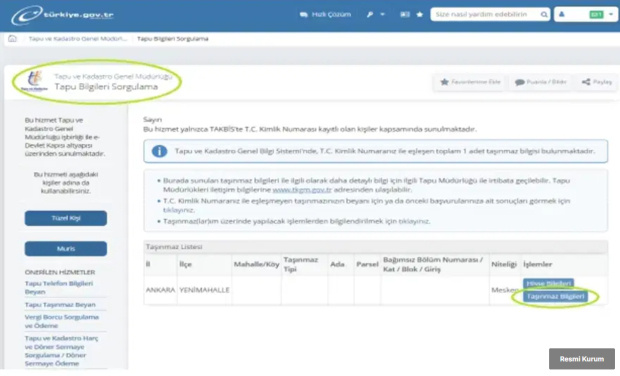Screen dimensions: 620x376
Task: Click the blue info icon in notice
Action: point(159,151)
